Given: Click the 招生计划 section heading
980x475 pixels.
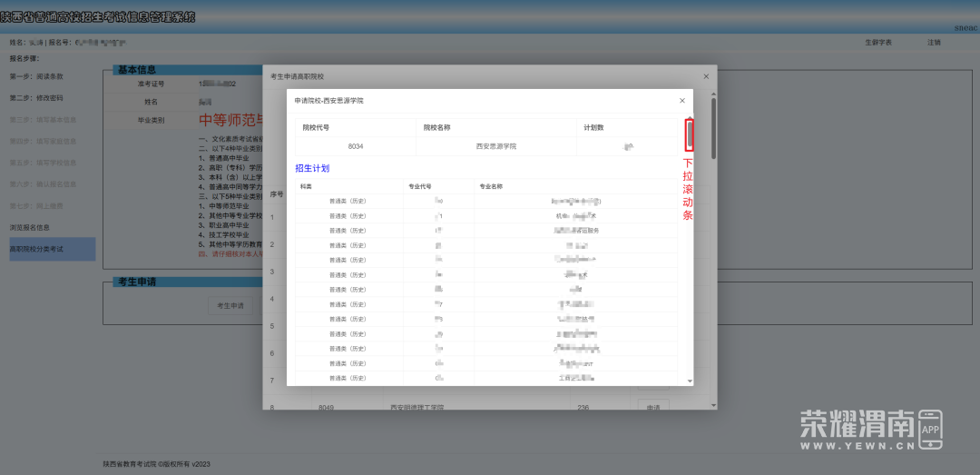Looking at the screenshot, I should pyautogui.click(x=312, y=168).
